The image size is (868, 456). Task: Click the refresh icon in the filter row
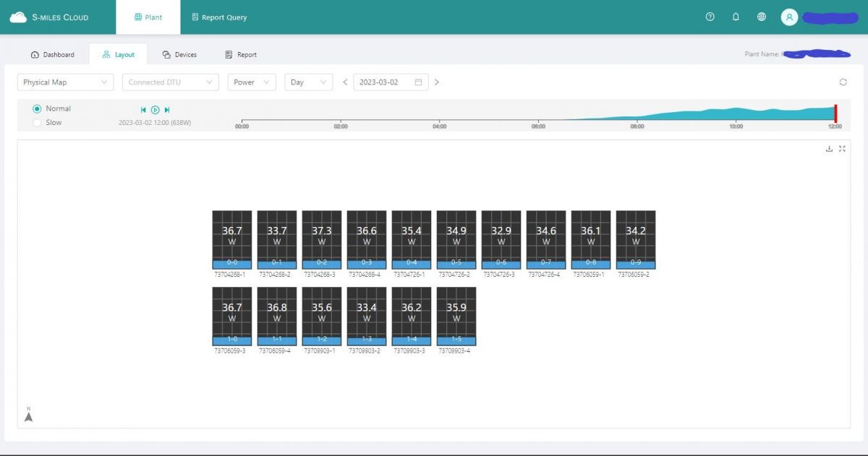click(843, 82)
